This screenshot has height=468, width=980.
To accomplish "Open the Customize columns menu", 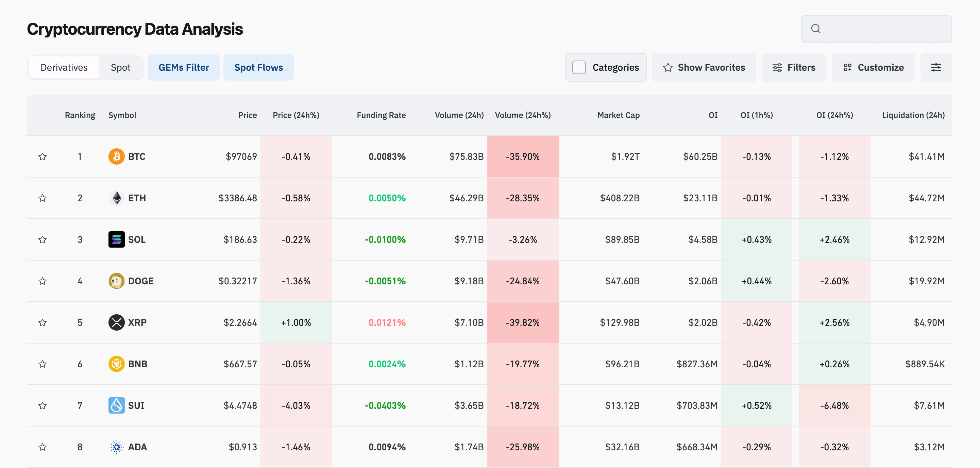I will coord(873,67).
